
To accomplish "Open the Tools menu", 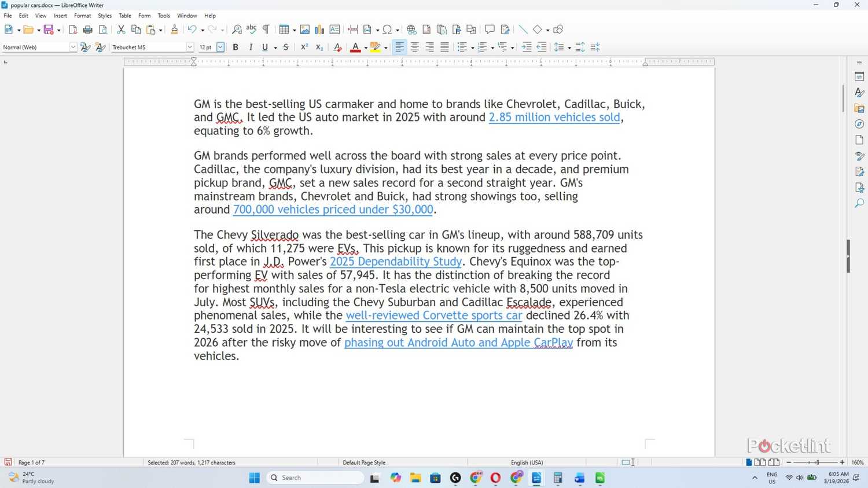I will (163, 16).
